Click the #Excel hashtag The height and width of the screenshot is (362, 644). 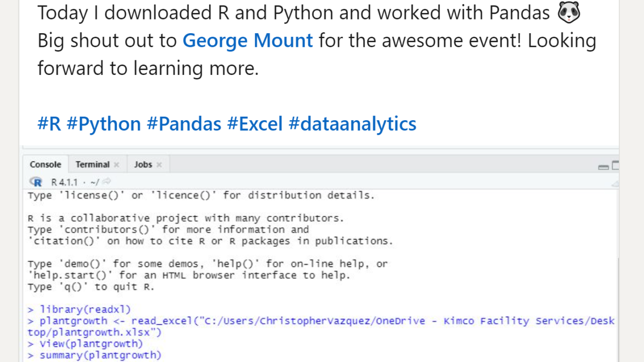tap(255, 124)
